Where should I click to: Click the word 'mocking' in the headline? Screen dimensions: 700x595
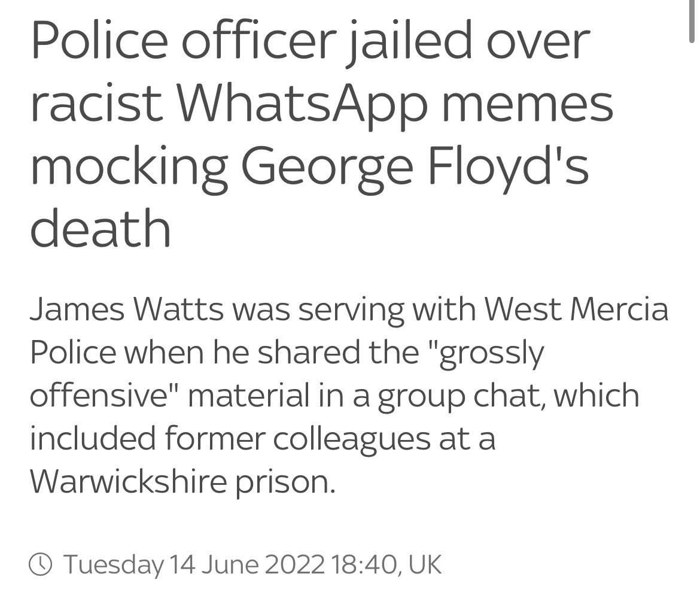point(129,168)
